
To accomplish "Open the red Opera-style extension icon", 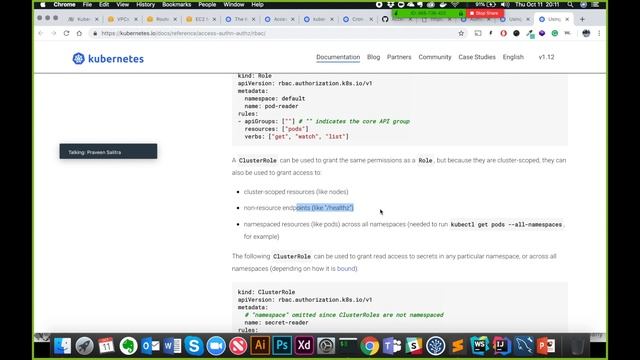I will (x=503, y=33).
